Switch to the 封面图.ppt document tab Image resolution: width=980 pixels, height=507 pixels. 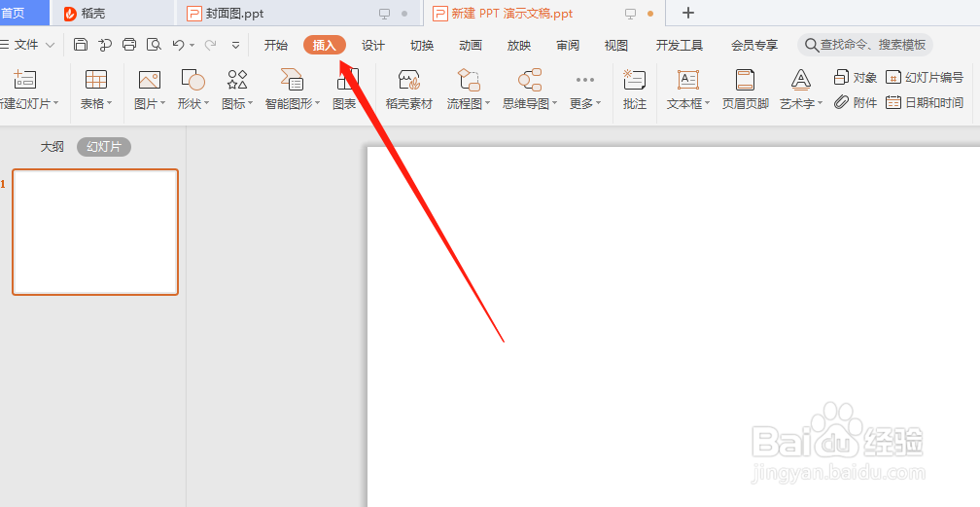point(298,14)
